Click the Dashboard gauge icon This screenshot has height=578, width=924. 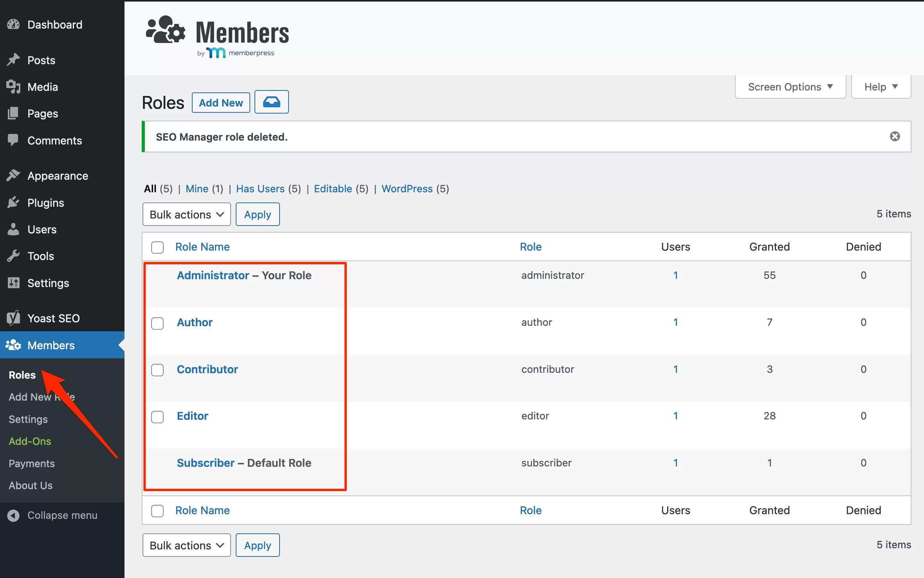click(x=13, y=25)
